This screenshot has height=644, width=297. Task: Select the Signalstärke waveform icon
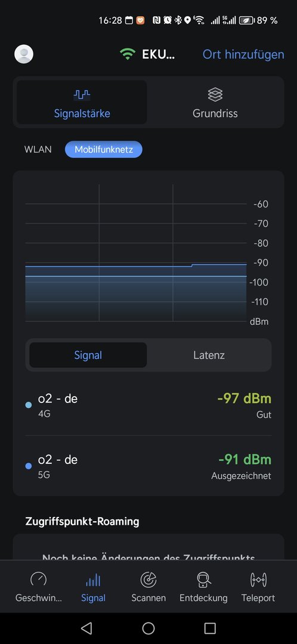tap(82, 95)
